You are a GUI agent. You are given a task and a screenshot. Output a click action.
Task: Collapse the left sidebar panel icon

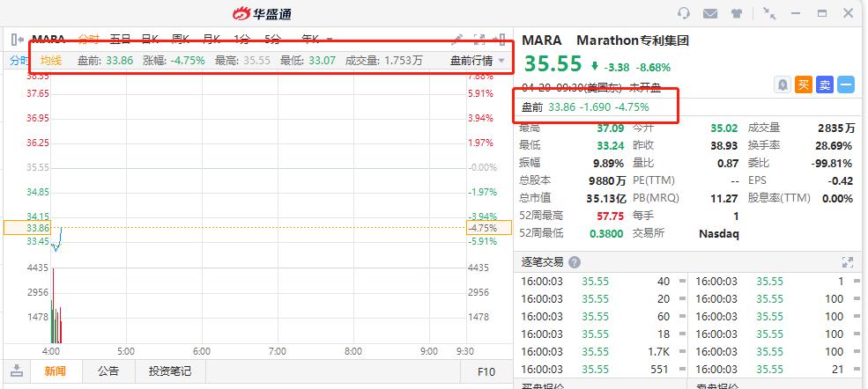(x=18, y=40)
